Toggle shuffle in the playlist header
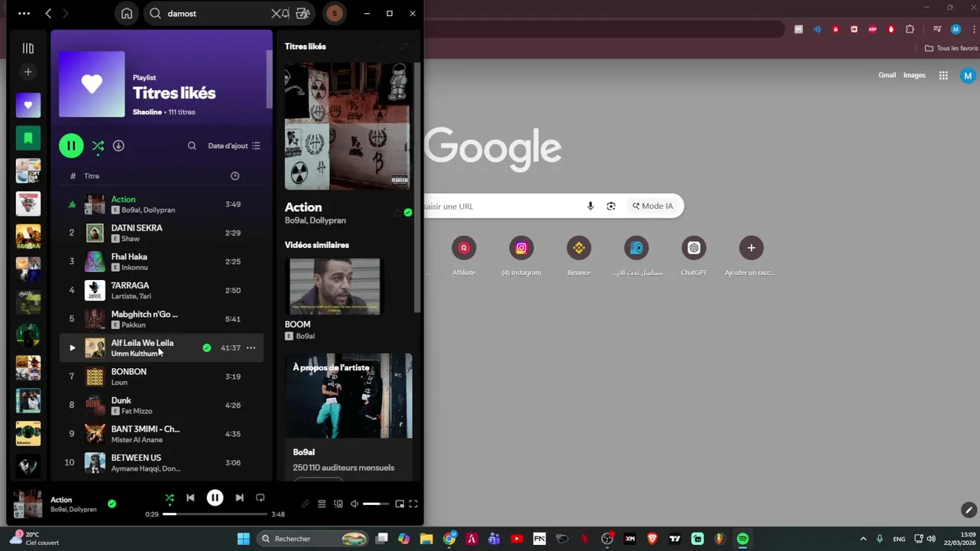The width and height of the screenshot is (980, 551). click(x=98, y=145)
